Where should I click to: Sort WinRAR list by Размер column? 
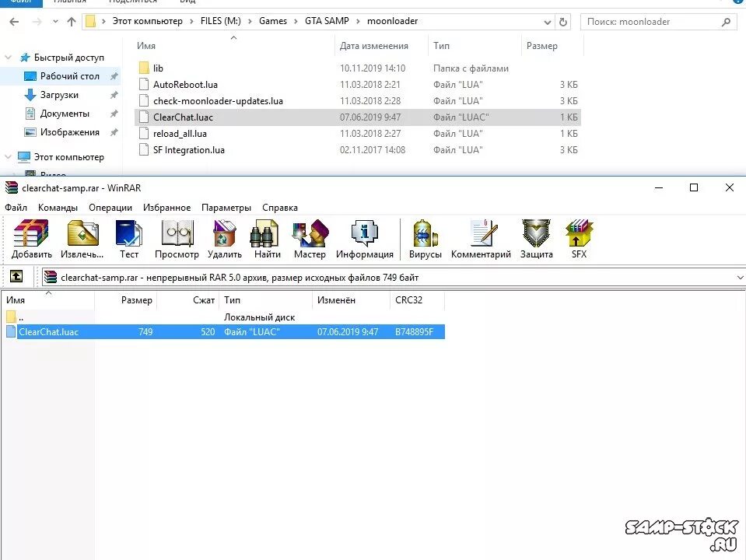click(x=125, y=300)
